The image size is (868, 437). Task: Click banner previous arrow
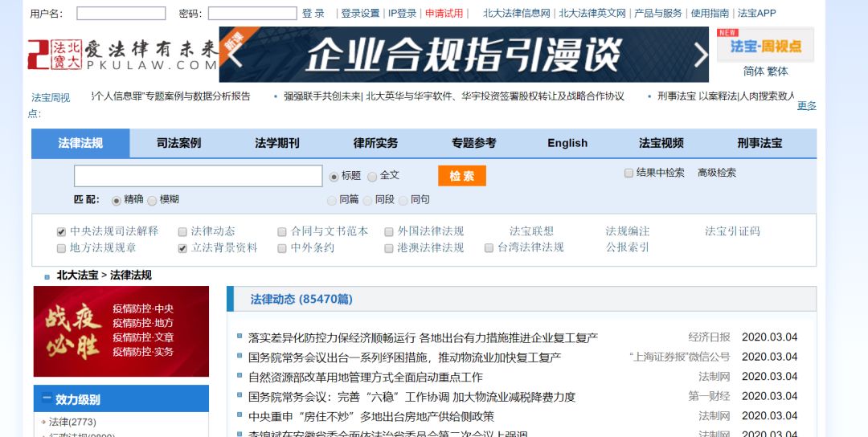[x=235, y=55]
